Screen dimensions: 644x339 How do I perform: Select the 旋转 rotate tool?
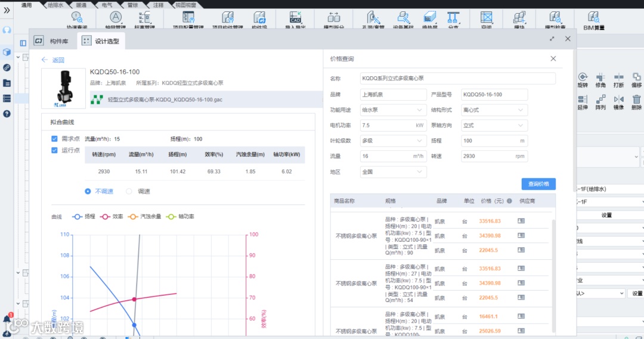tap(583, 80)
